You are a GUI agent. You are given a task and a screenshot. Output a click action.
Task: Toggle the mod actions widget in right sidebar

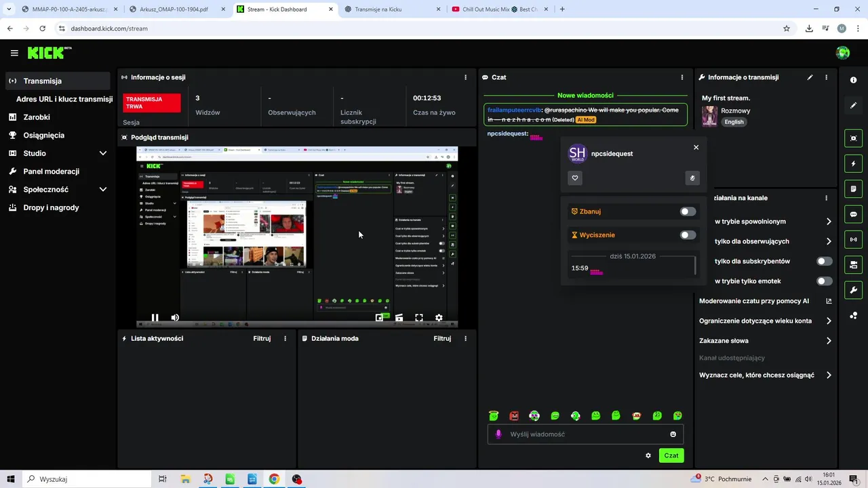coord(853,264)
